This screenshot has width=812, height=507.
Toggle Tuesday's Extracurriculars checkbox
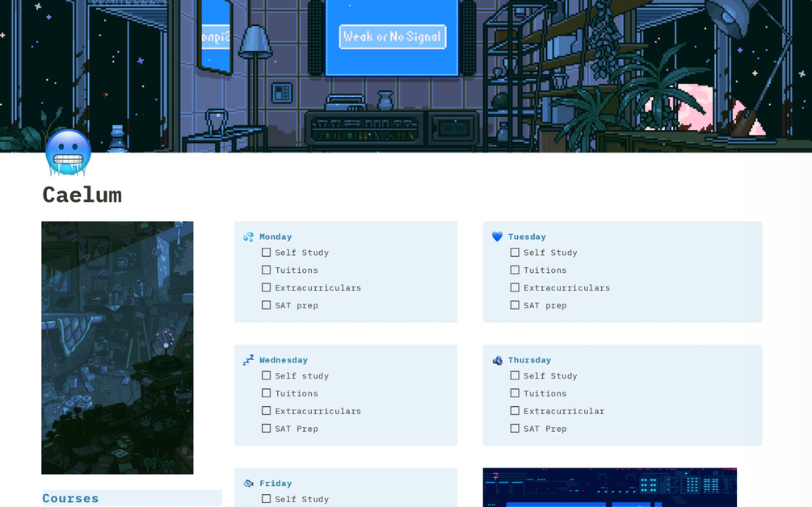coord(515,287)
